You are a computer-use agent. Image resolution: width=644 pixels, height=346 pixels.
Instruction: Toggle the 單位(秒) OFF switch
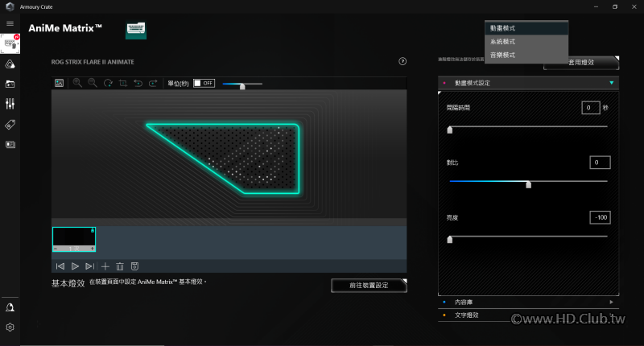click(x=204, y=84)
